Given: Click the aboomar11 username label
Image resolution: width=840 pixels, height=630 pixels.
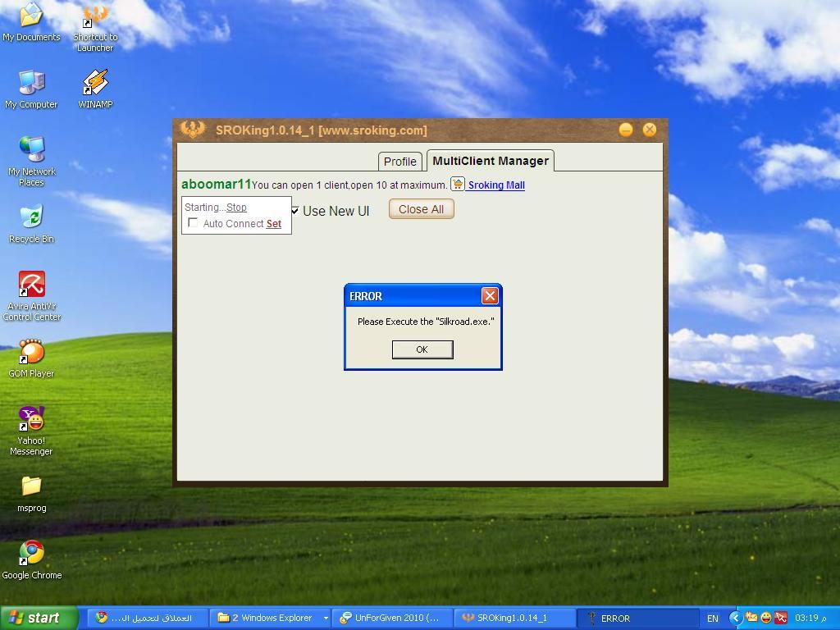Looking at the screenshot, I should (217, 184).
